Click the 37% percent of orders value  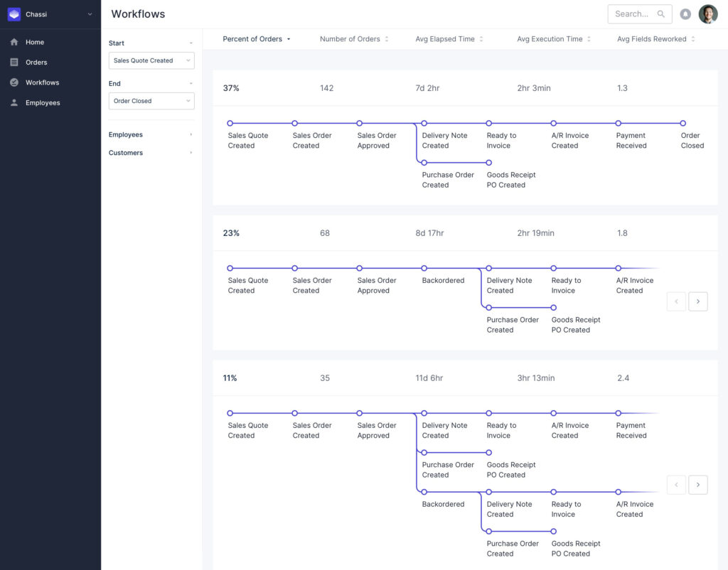pyautogui.click(x=231, y=88)
